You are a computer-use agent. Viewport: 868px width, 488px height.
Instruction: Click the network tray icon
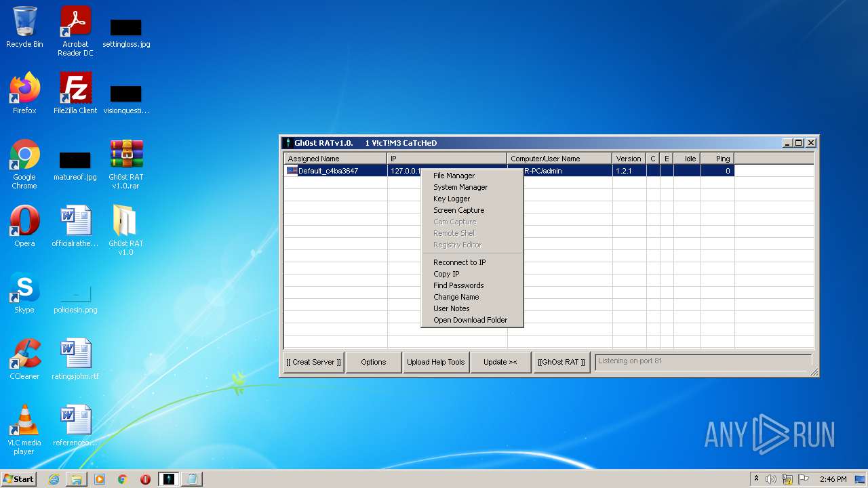pos(787,479)
